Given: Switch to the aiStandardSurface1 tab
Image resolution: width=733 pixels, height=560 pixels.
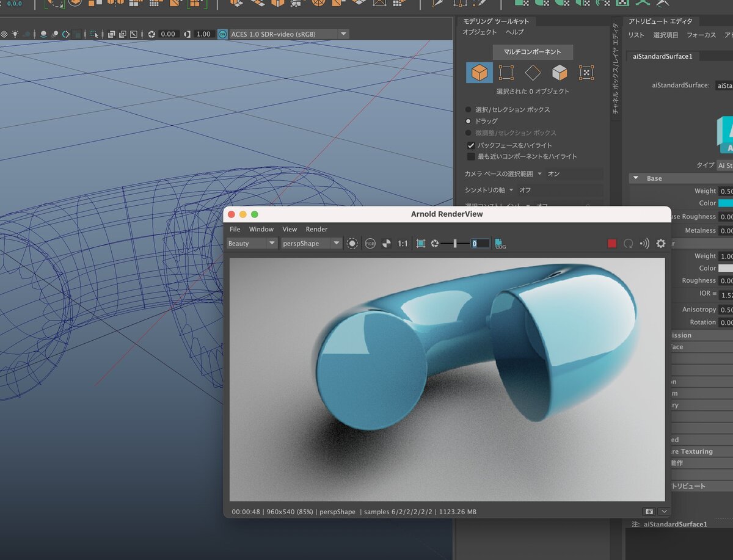Looking at the screenshot, I should 663,56.
